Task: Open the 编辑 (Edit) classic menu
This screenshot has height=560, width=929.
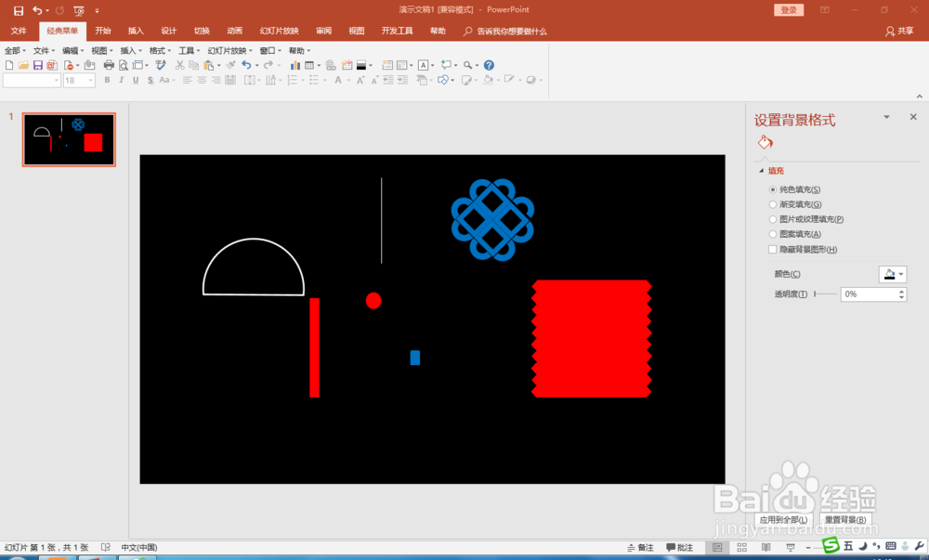Action: coord(72,50)
